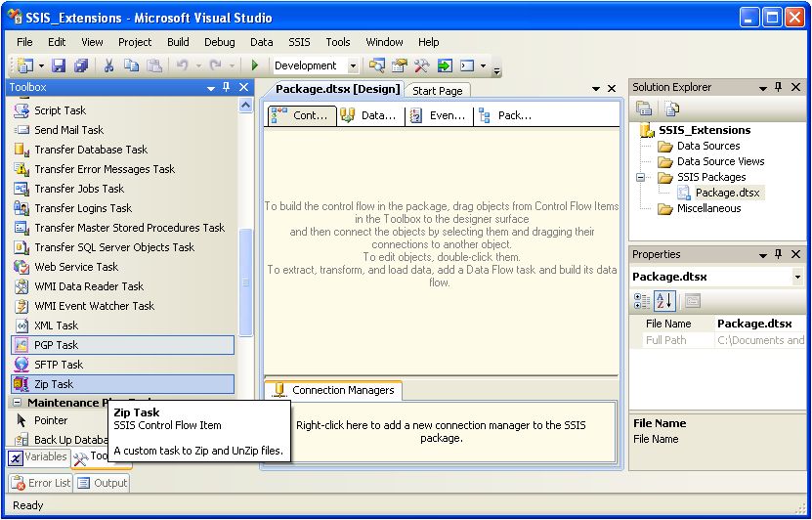The width and height of the screenshot is (812, 520).
Task: Open the active document list dropdown arrow
Action: pos(595,89)
